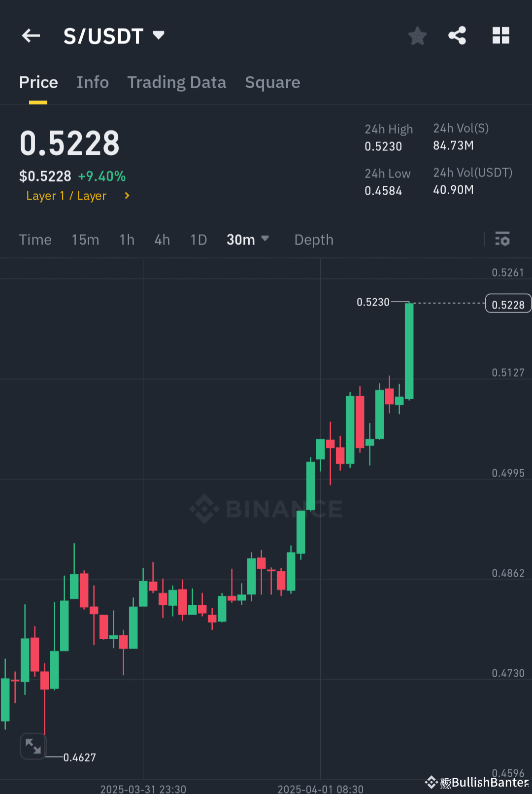Screen dimensions: 532x794
Task: Switch to the Trading Data tab
Action: (176, 82)
